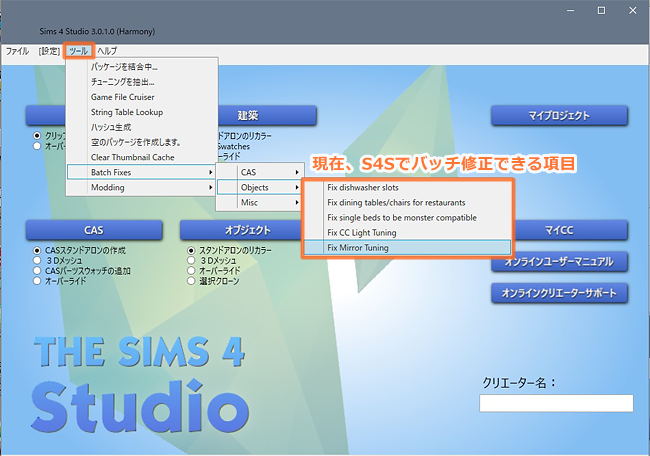
Task: Close the Sims 4 Studio window
Action: click(x=633, y=11)
